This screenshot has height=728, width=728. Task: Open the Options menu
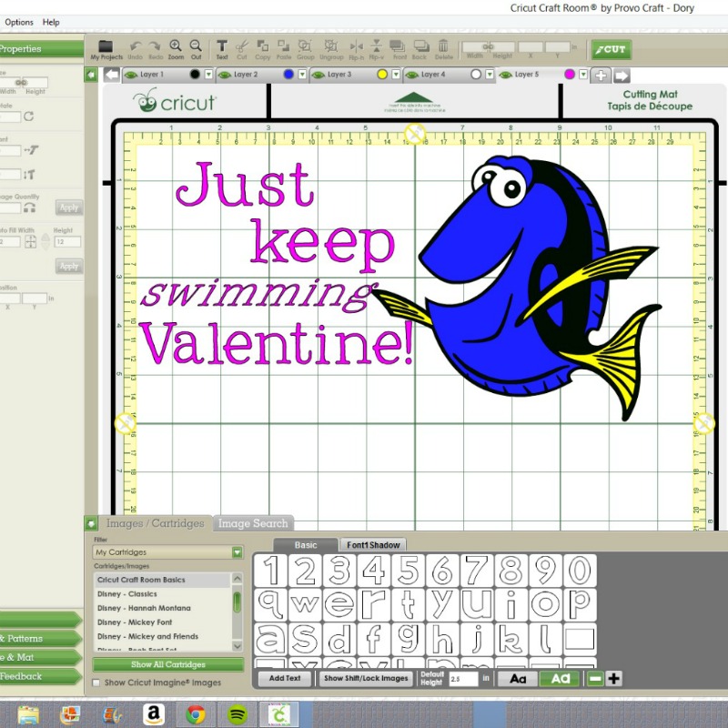click(19, 22)
